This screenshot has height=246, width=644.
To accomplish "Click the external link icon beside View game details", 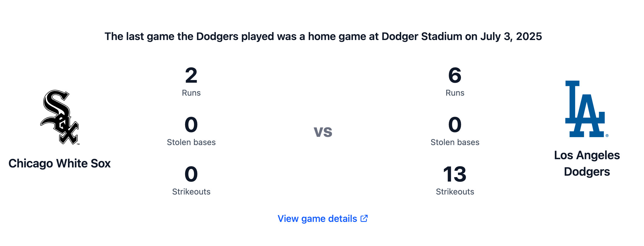I will [x=364, y=218].
